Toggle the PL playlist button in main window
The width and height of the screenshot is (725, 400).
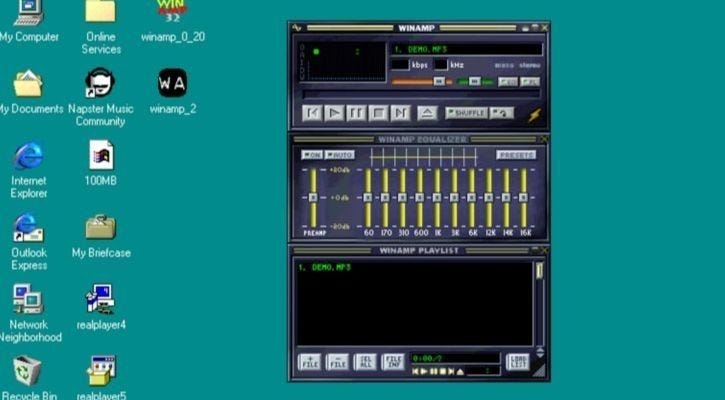[530, 82]
